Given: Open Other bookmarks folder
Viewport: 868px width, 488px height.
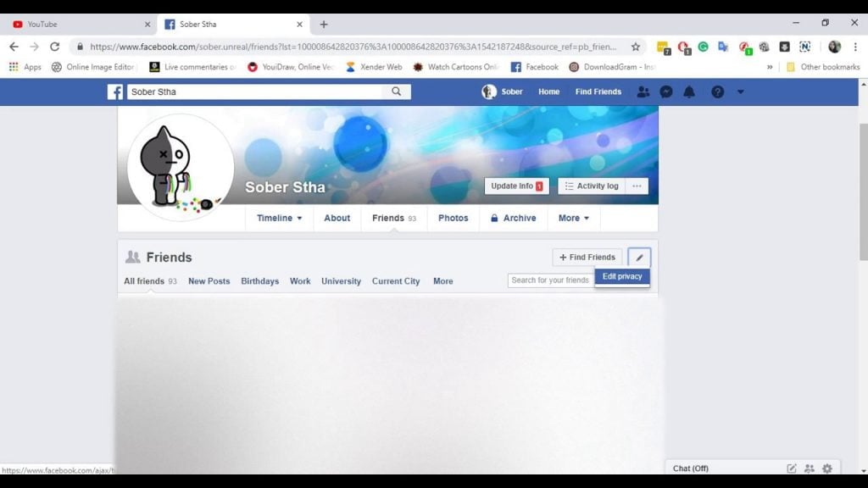Looking at the screenshot, I should tap(823, 67).
